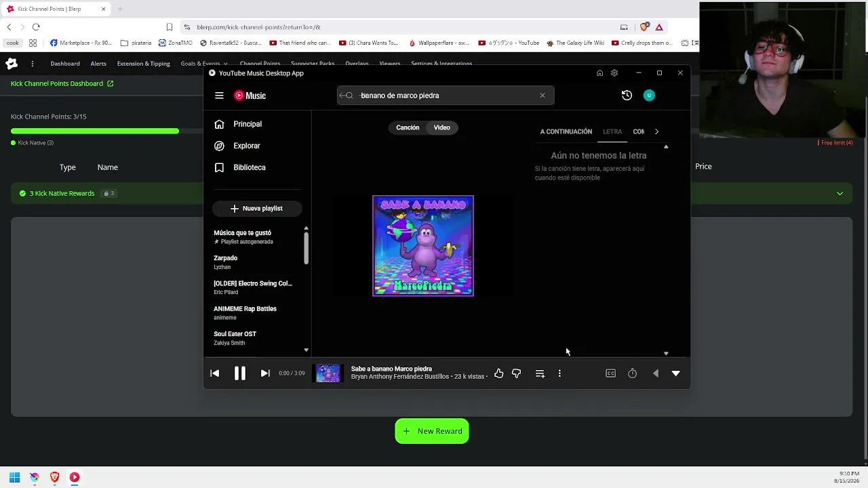This screenshot has height=488, width=868.
Task: Click the Sabe a Banano album artwork
Action: pos(423,246)
